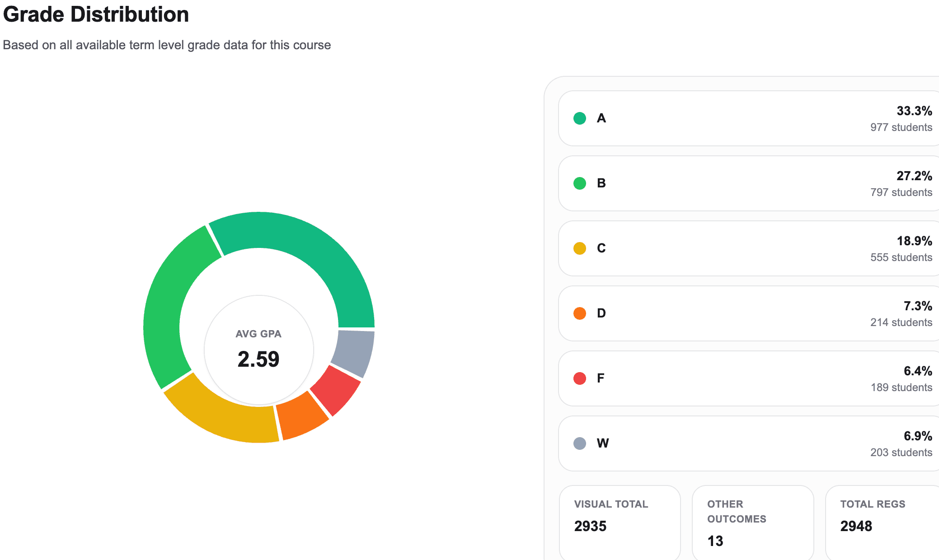The width and height of the screenshot is (939, 560).
Task: Click the green A legend dot
Action: coord(579,118)
